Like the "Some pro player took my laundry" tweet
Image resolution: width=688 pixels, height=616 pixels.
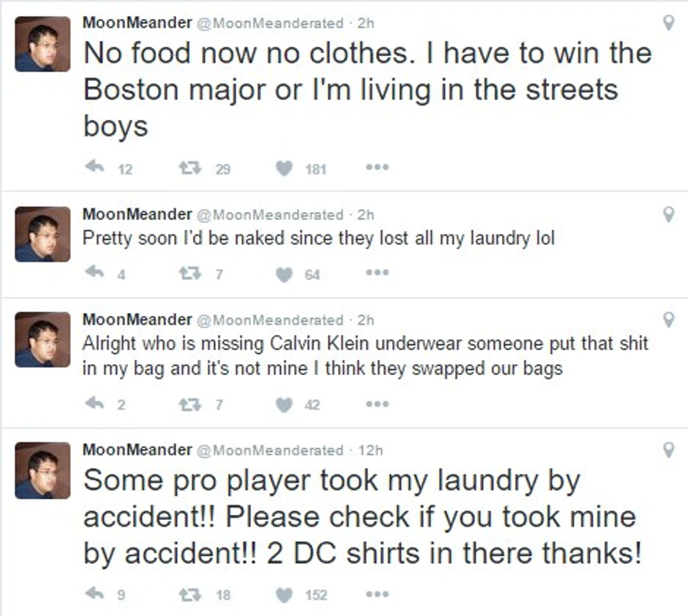point(284,595)
